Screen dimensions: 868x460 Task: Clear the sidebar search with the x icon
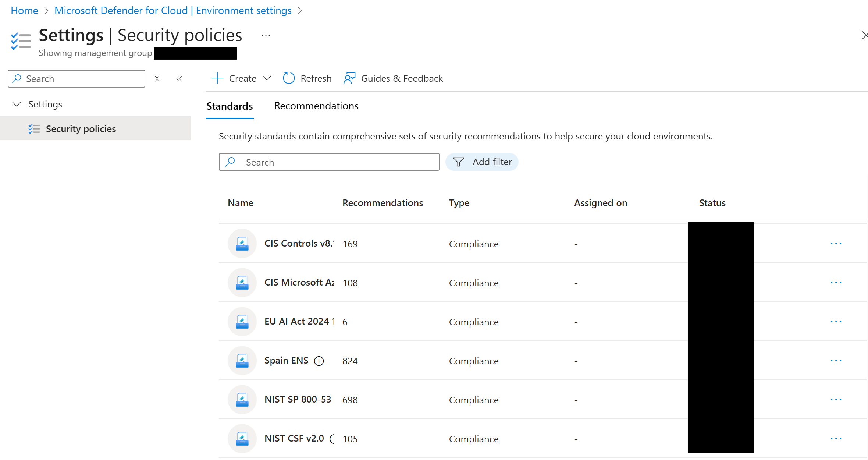157,78
